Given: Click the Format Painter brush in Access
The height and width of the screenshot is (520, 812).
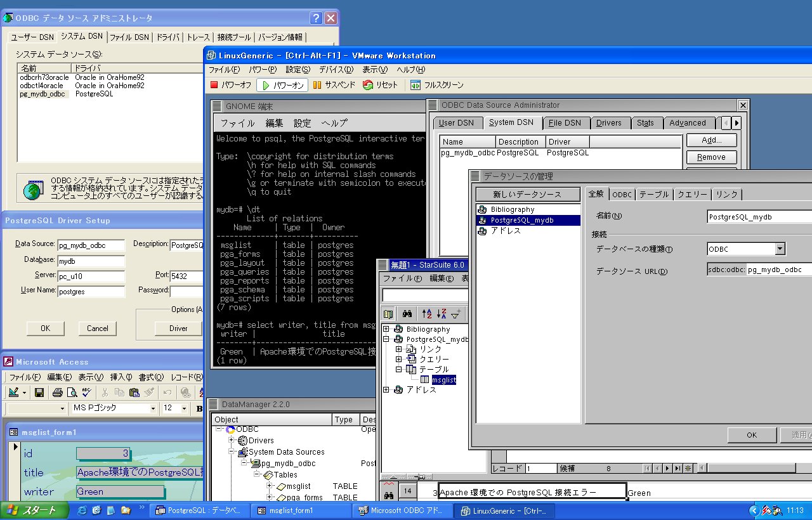Looking at the screenshot, I should pos(149,393).
